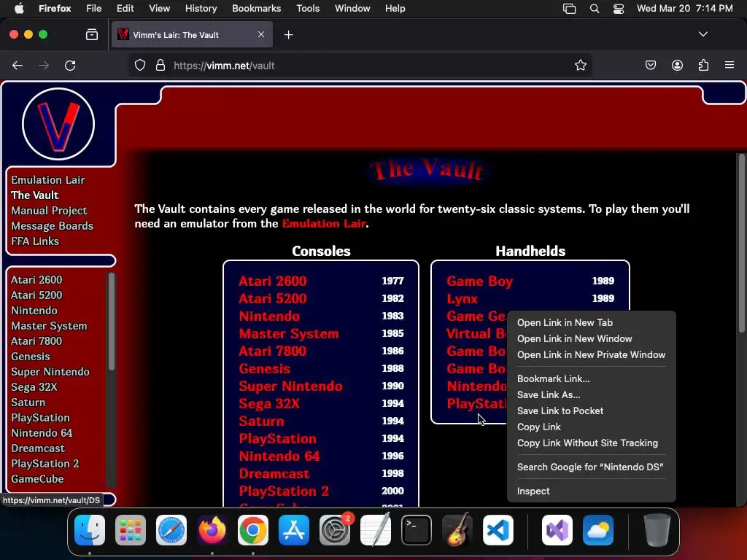Open the Save to Pocket toolbar icon

[x=650, y=65]
